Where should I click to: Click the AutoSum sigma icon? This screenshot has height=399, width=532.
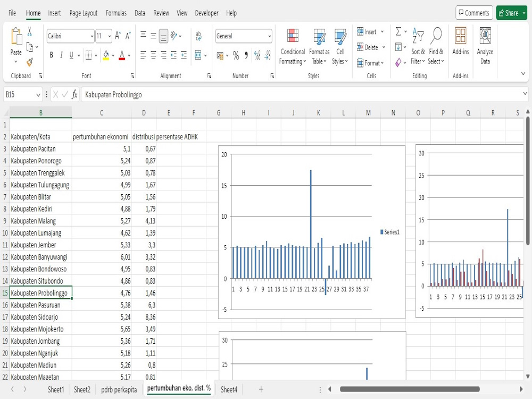click(x=398, y=31)
